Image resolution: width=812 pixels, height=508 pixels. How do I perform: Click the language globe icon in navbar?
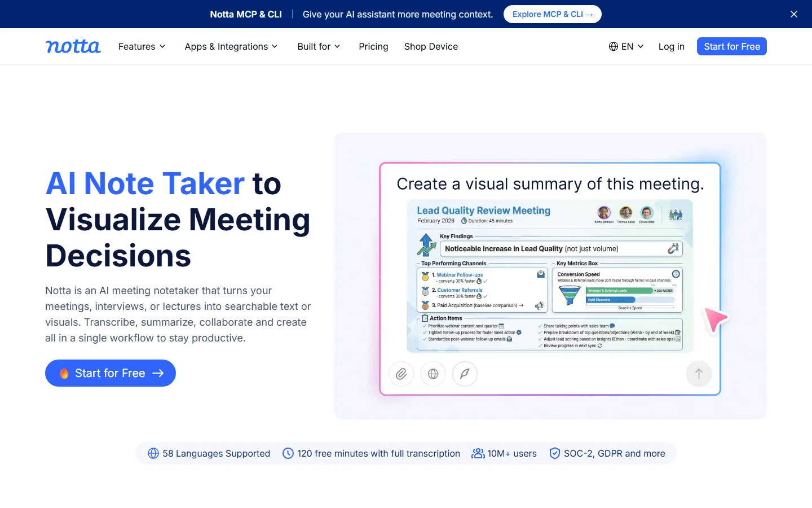tap(614, 46)
